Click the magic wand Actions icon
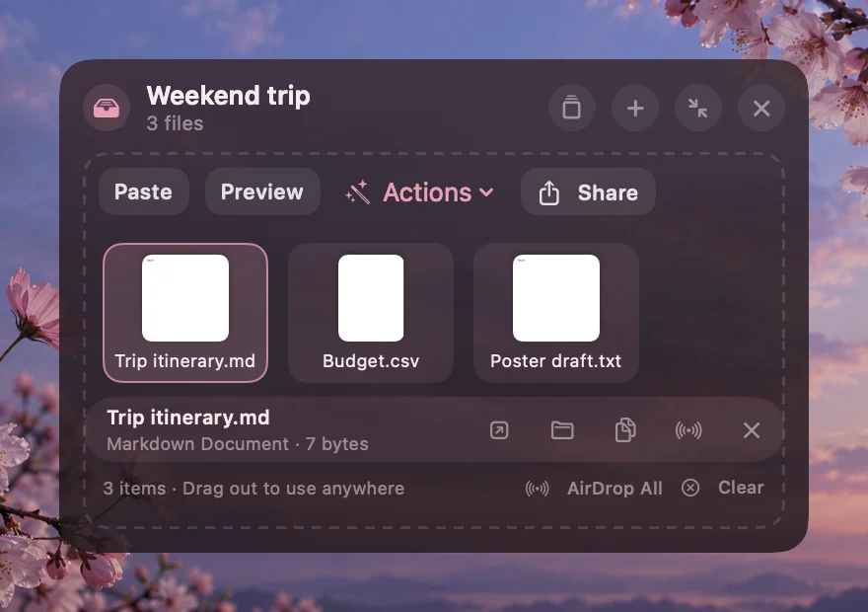868x612 pixels. pyautogui.click(x=358, y=191)
